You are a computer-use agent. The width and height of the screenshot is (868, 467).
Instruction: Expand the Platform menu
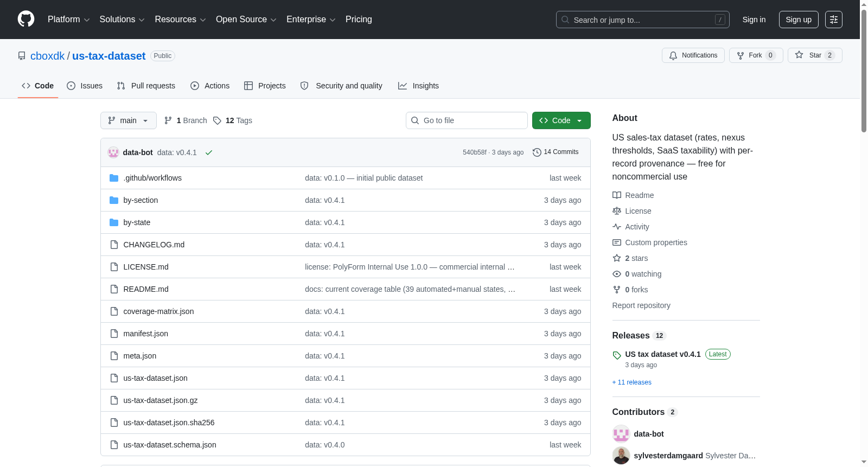pos(69,20)
